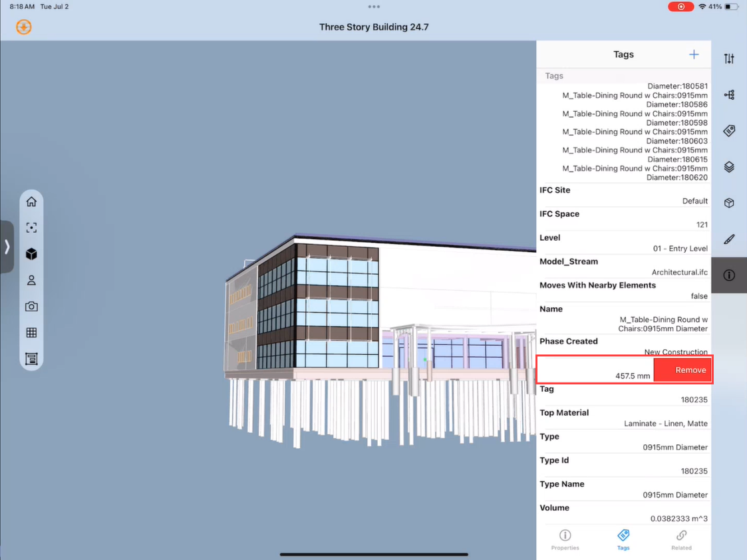Tap the home view icon
The image size is (747, 560).
point(31,202)
